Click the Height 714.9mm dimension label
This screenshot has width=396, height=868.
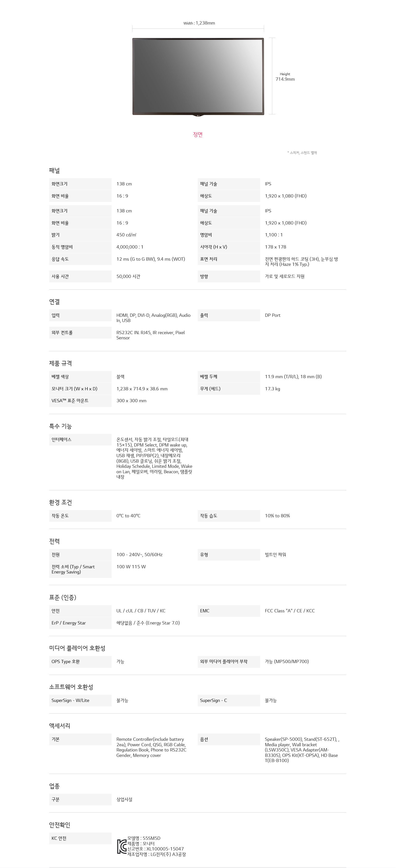285,77
